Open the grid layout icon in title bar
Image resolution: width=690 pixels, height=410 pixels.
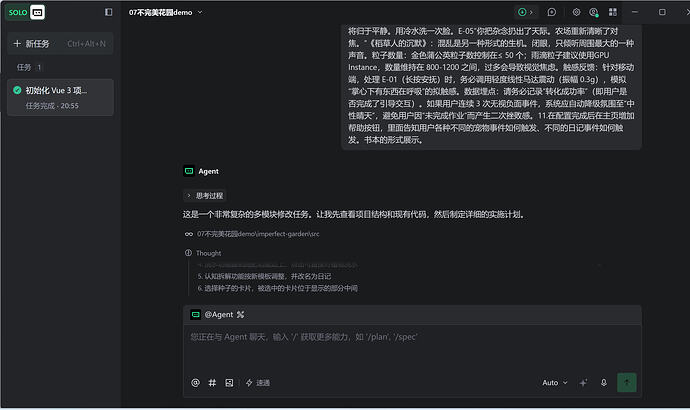click(x=613, y=12)
